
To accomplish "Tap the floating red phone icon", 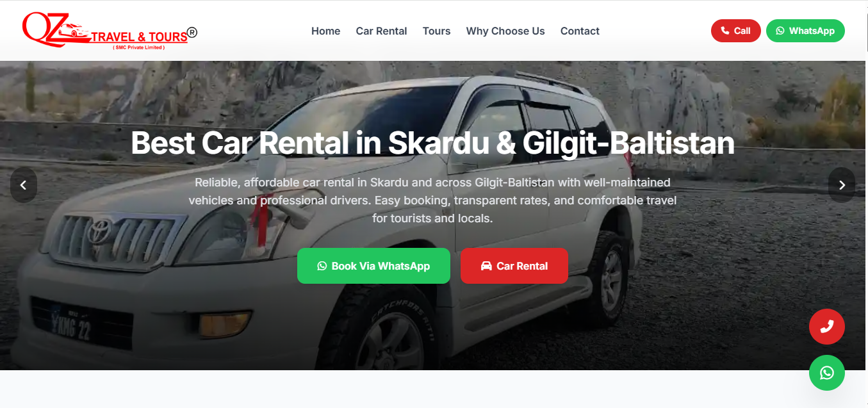I will 827,327.
